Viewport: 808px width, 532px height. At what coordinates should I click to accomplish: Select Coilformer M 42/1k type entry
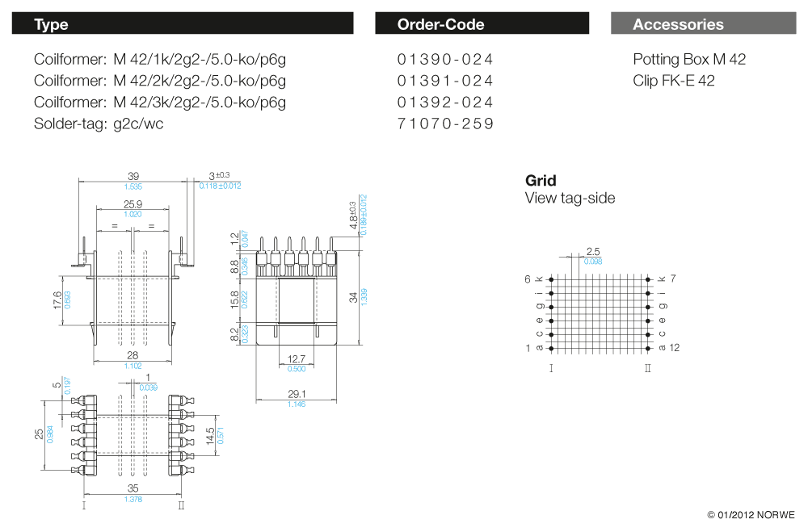[160, 60]
